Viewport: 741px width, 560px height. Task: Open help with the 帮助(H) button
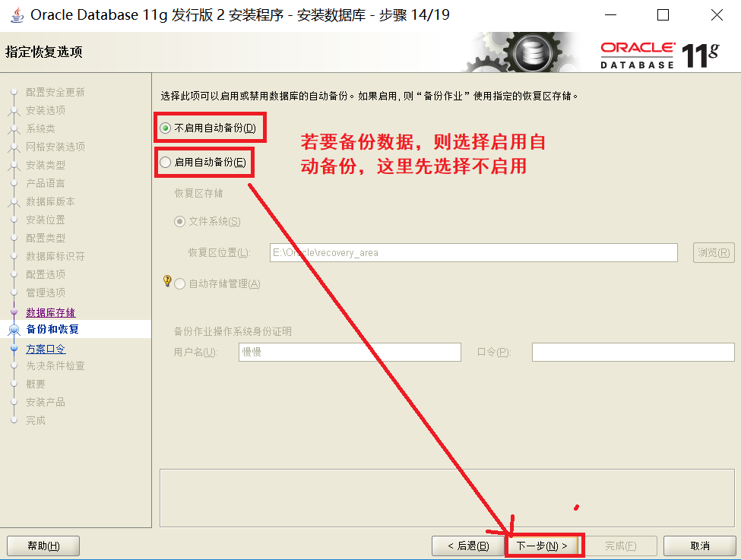43,546
